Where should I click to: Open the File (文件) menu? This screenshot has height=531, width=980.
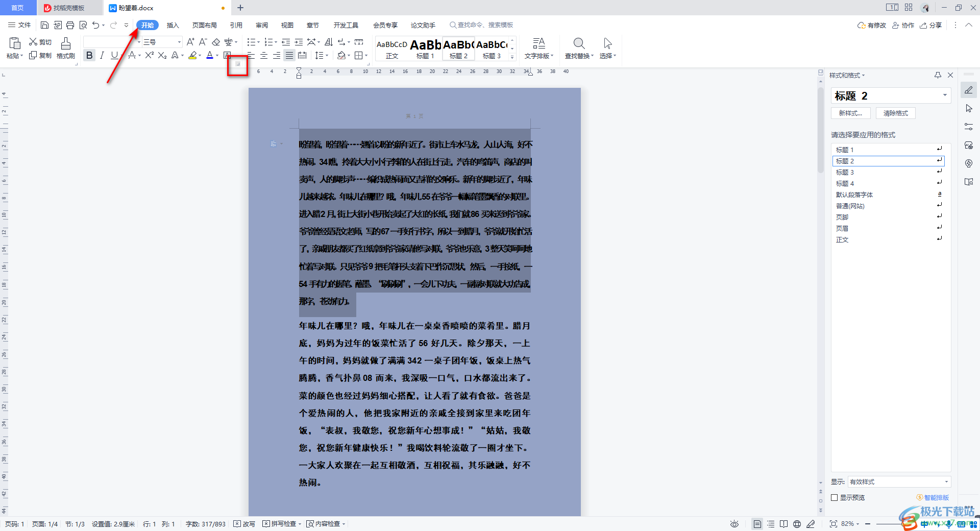(20, 25)
